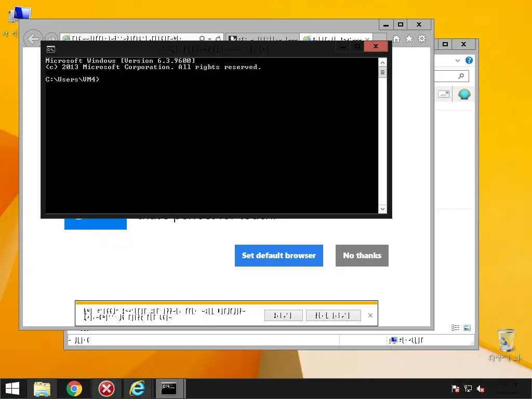Click the Command Prompt scrollbar down arrow
The image size is (532, 399).
point(382,209)
